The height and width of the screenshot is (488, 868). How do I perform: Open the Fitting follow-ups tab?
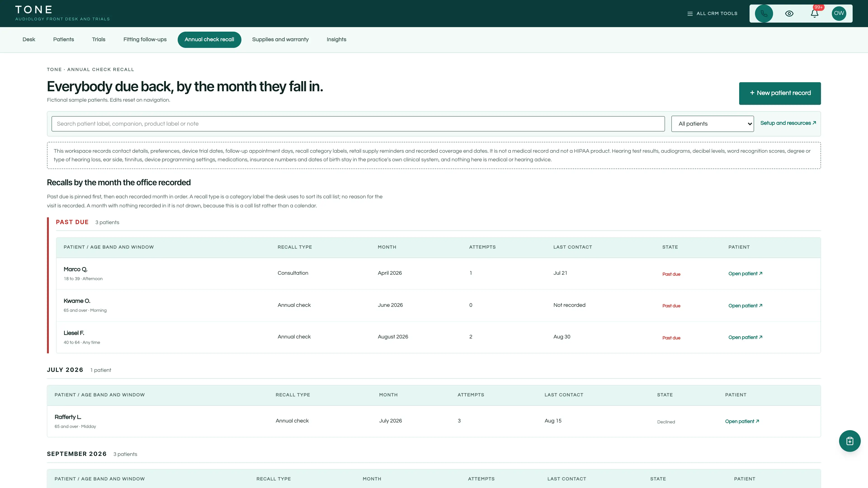[145, 39]
